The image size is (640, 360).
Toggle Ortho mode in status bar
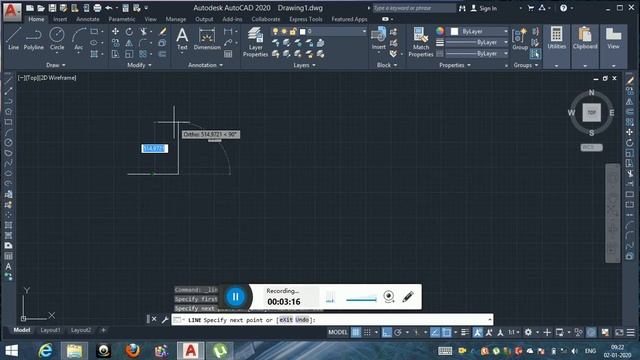point(387,332)
